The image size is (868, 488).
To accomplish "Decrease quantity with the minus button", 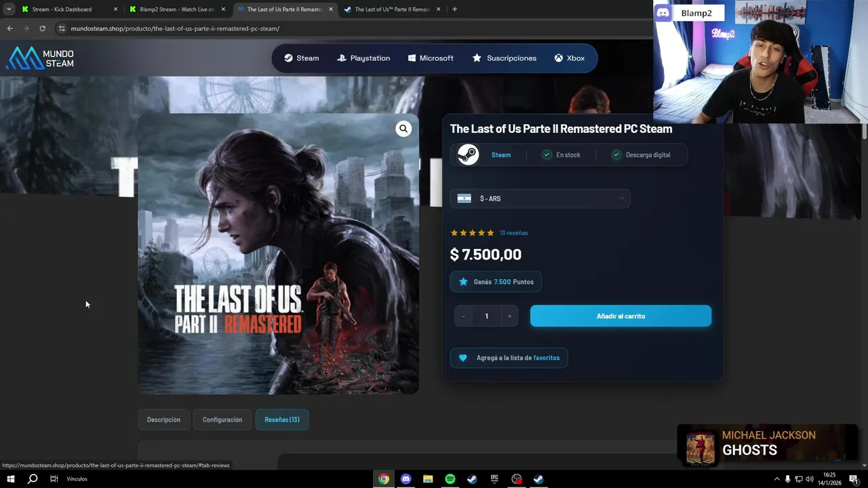I will 463,316.
